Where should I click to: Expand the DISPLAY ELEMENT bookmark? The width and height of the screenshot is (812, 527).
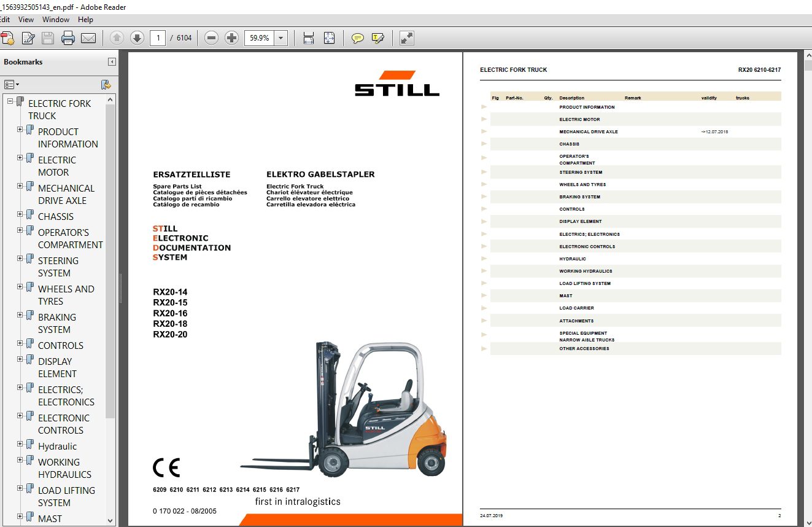pos(20,359)
